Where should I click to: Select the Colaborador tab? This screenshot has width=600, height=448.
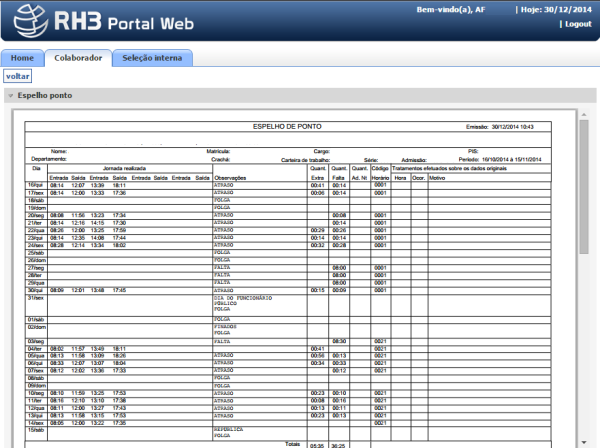click(78, 58)
